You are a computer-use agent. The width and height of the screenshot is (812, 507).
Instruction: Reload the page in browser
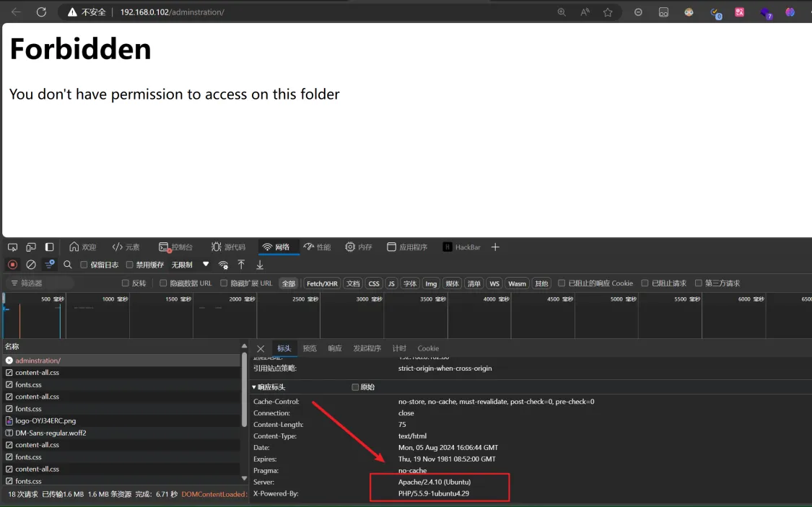point(41,12)
